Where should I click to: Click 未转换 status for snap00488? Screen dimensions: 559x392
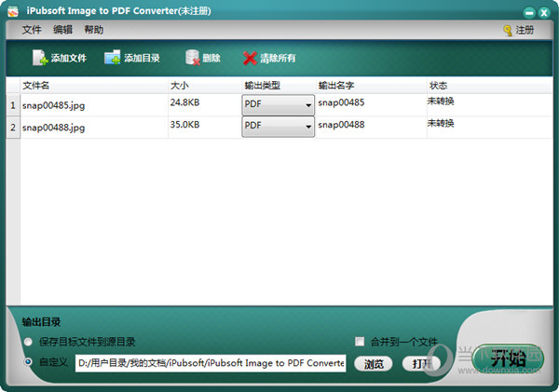coord(441,124)
